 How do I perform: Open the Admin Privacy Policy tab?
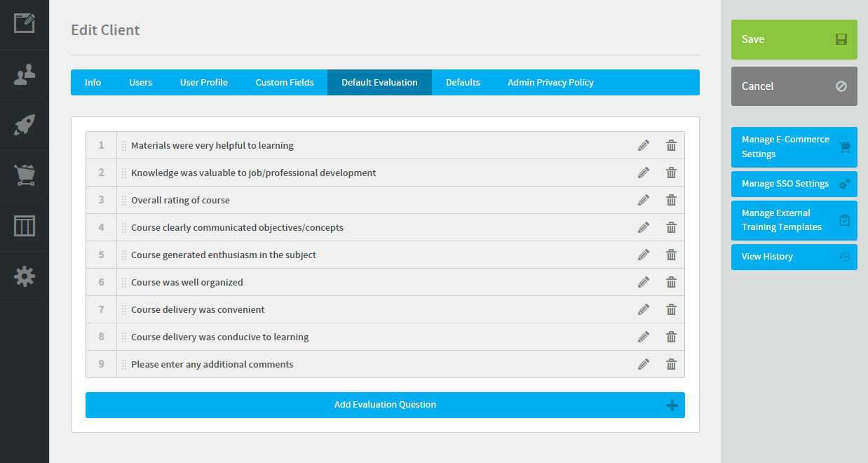click(x=550, y=82)
